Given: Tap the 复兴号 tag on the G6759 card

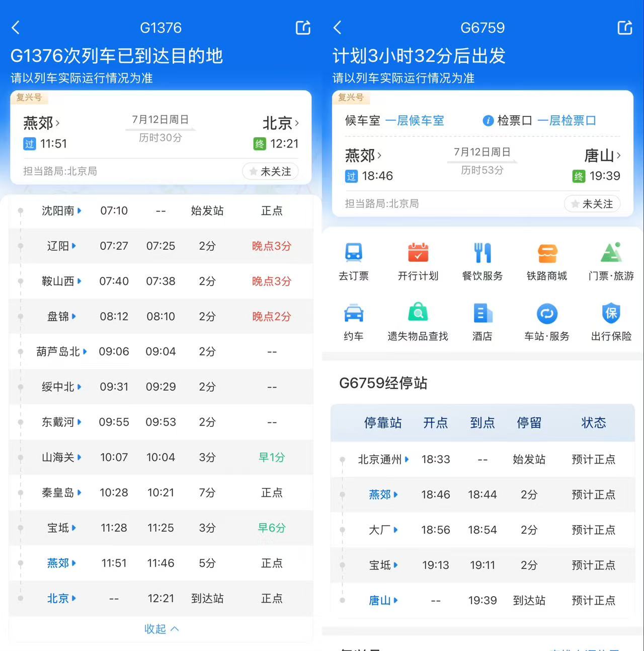Looking at the screenshot, I should pos(351,98).
